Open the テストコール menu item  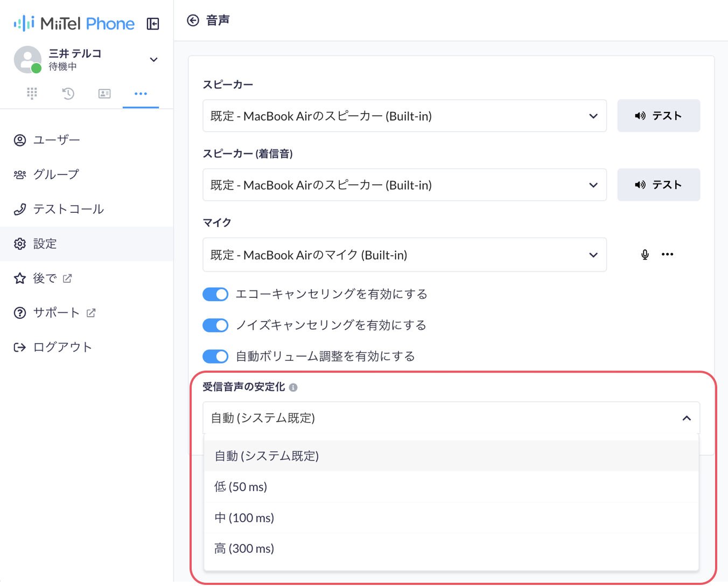(x=87, y=209)
